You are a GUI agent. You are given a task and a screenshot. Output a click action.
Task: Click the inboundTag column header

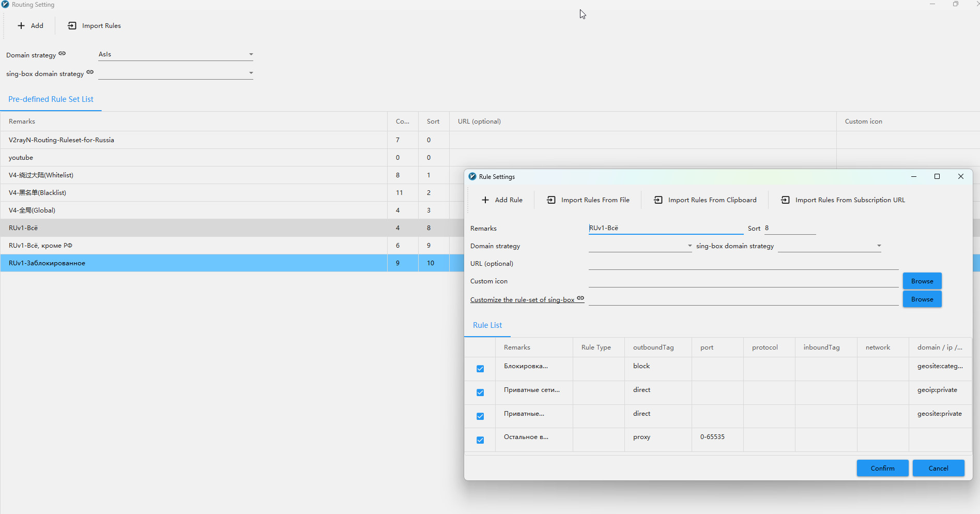point(826,347)
